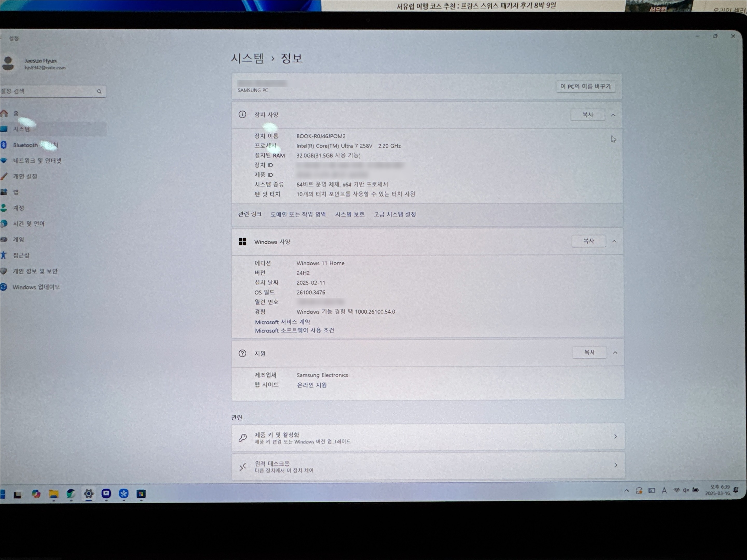
Task: Click the Copilot icon in taskbar
Action: coord(36,494)
